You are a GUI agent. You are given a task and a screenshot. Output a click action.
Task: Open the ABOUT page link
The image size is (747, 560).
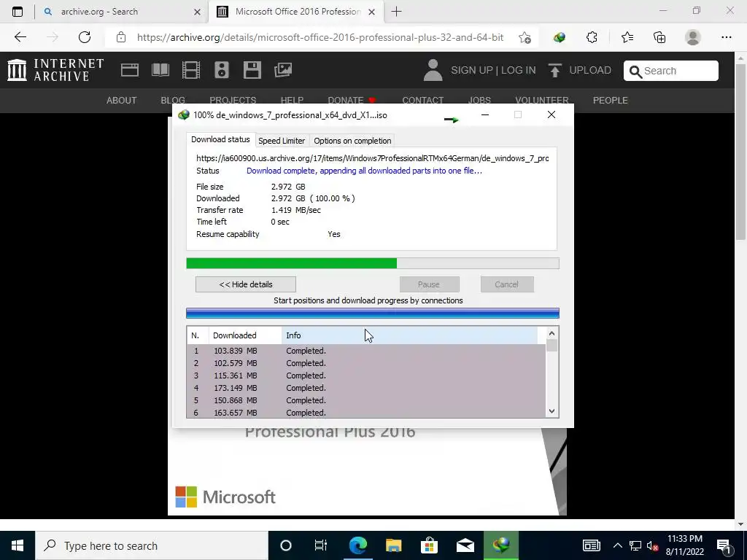122,101
